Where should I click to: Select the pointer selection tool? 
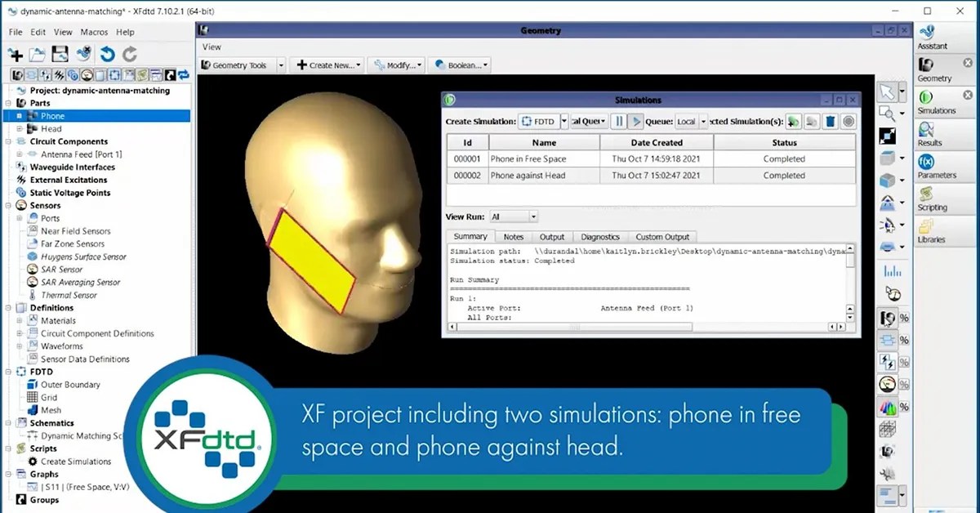[887, 90]
